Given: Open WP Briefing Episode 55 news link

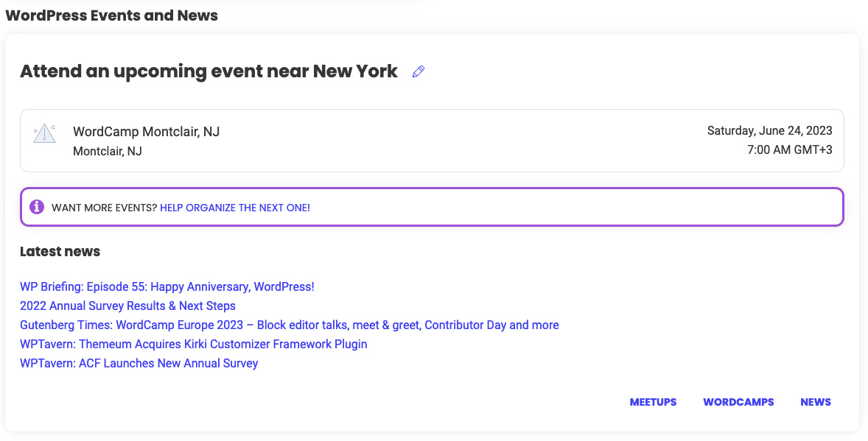Looking at the screenshot, I should coord(167,286).
